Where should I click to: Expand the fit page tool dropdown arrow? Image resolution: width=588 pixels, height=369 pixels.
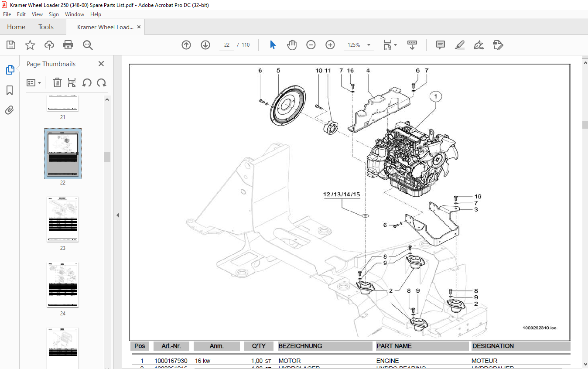(396, 45)
